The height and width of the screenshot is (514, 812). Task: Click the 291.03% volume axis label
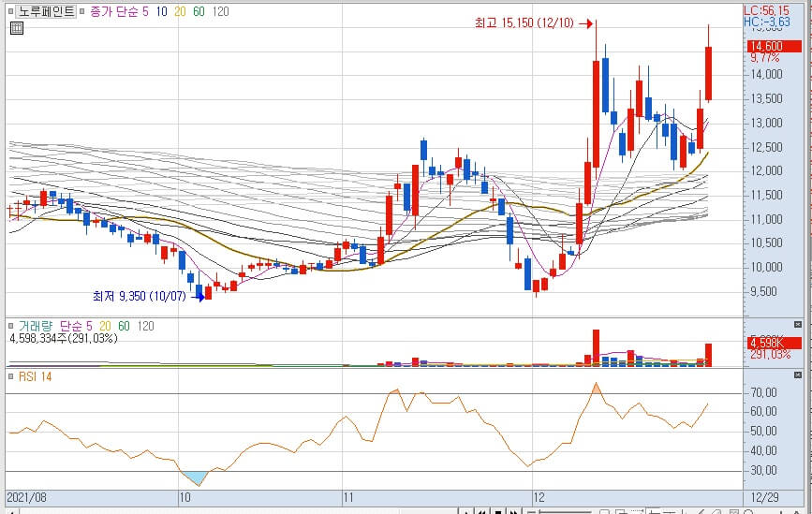[x=771, y=355]
